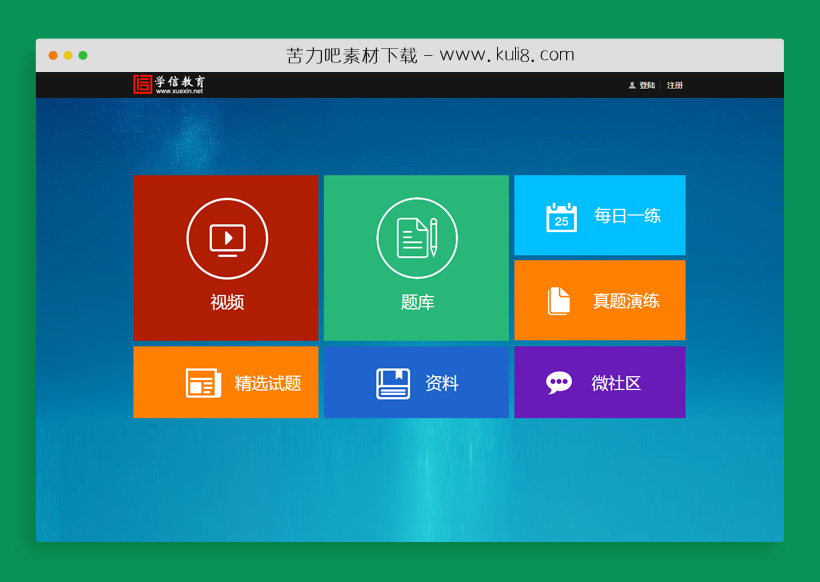The height and width of the screenshot is (582, 820).
Task: Click the book icon on 资料 tile
Action: [x=395, y=382]
